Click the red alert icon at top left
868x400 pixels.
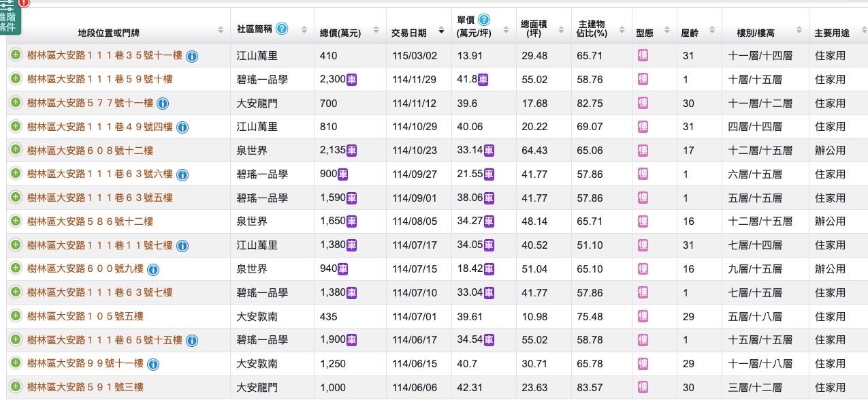click(x=25, y=3)
